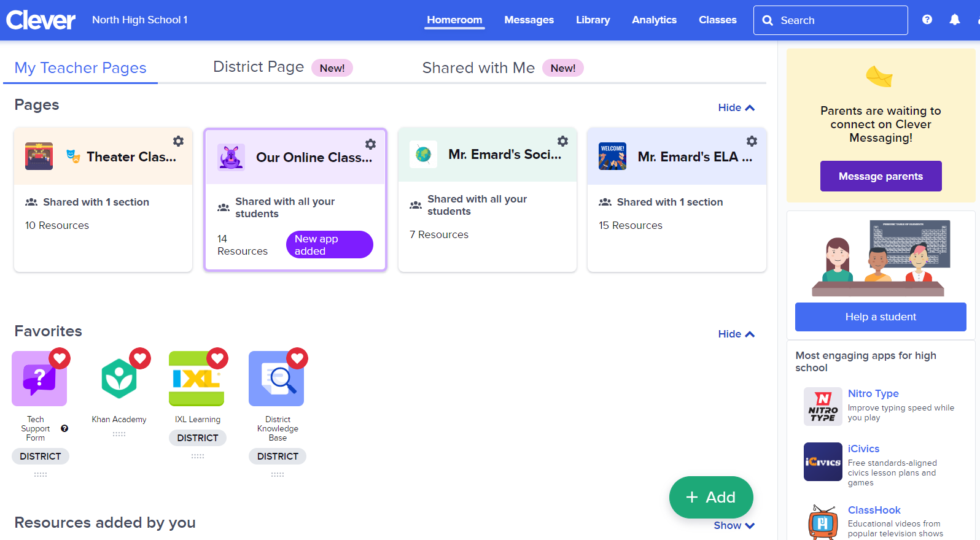Click the notifications bell icon
The height and width of the screenshot is (540, 980).
point(955,20)
